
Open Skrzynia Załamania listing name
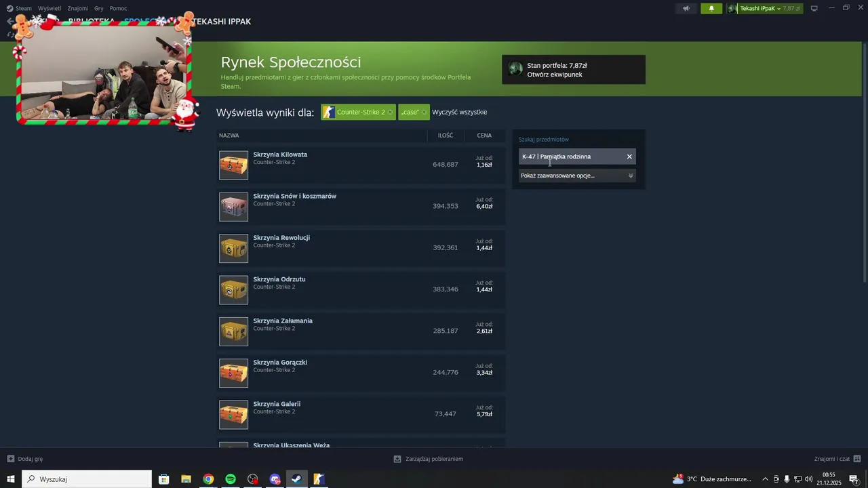[283, 321]
